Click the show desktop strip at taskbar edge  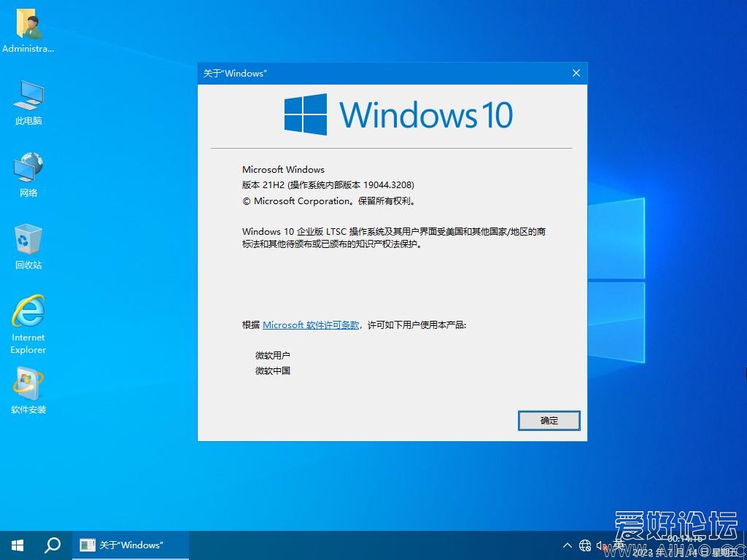(x=745, y=545)
